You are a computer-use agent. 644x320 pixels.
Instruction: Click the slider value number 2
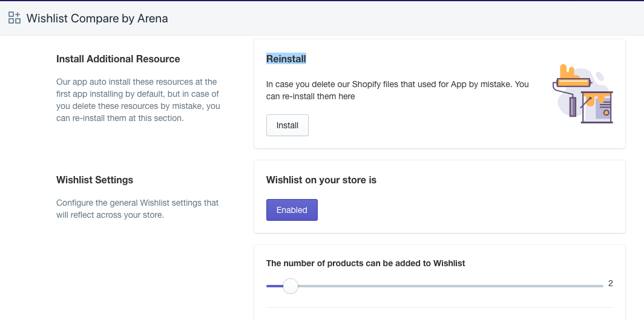pos(610,283)
